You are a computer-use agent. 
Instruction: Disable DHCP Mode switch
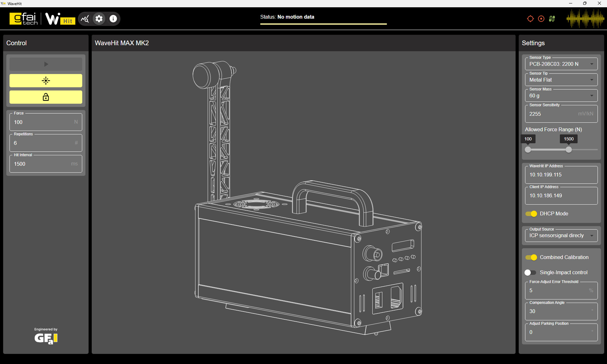(x=531, y=214)
